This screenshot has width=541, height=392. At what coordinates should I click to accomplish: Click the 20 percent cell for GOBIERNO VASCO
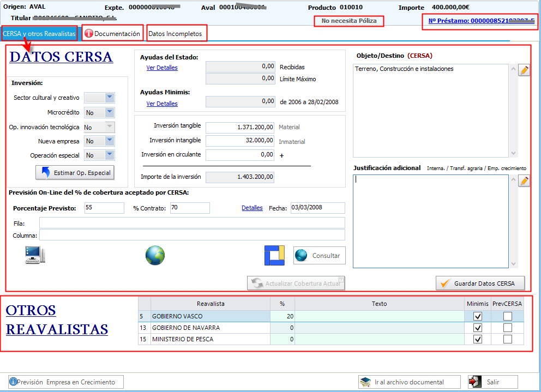pyautogui.click(x=282, y=316)
